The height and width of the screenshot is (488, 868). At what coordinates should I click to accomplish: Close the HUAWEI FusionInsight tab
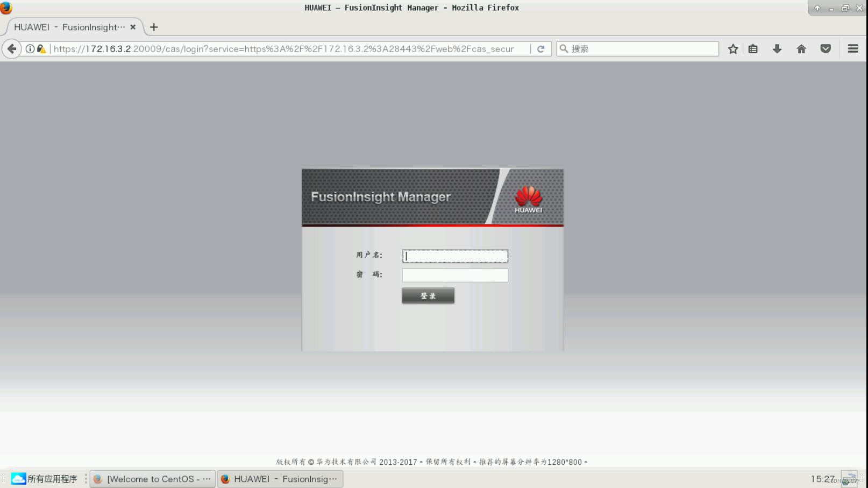[x=133, y=27]
